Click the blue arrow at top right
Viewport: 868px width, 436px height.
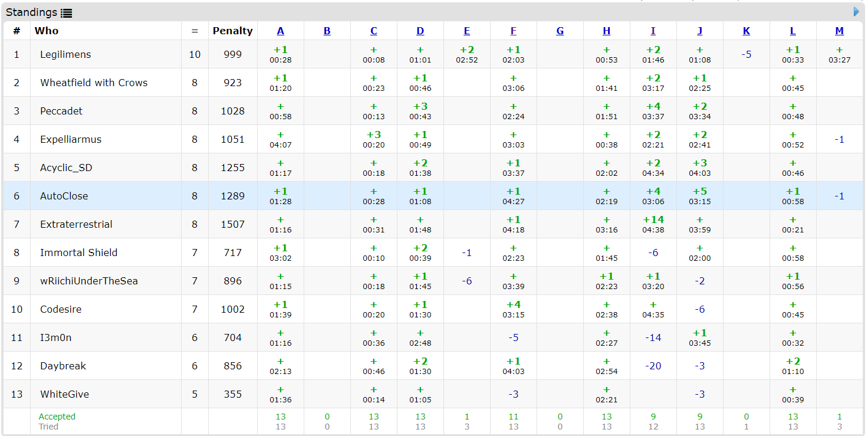coord(856,12)
